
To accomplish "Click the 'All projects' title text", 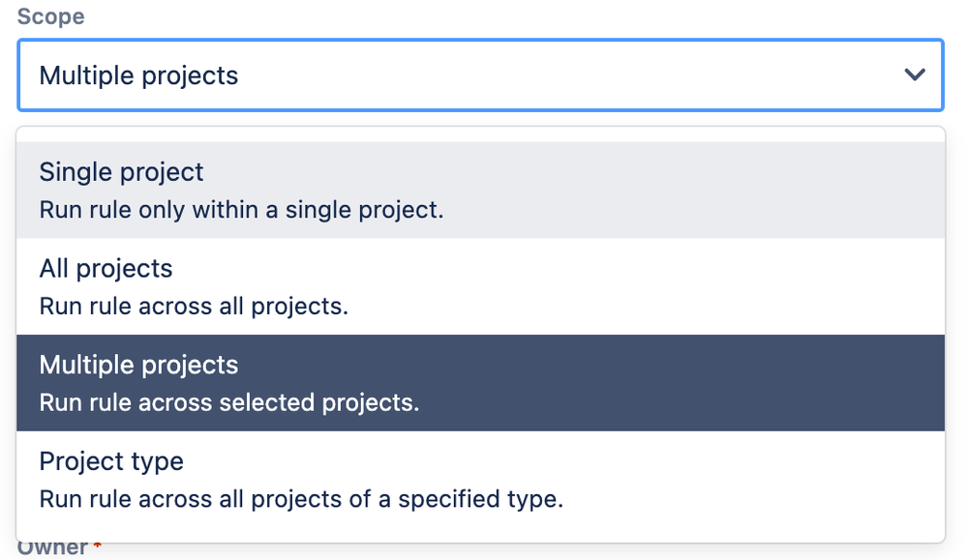I will pyautogui.click(x=106, y=269).
